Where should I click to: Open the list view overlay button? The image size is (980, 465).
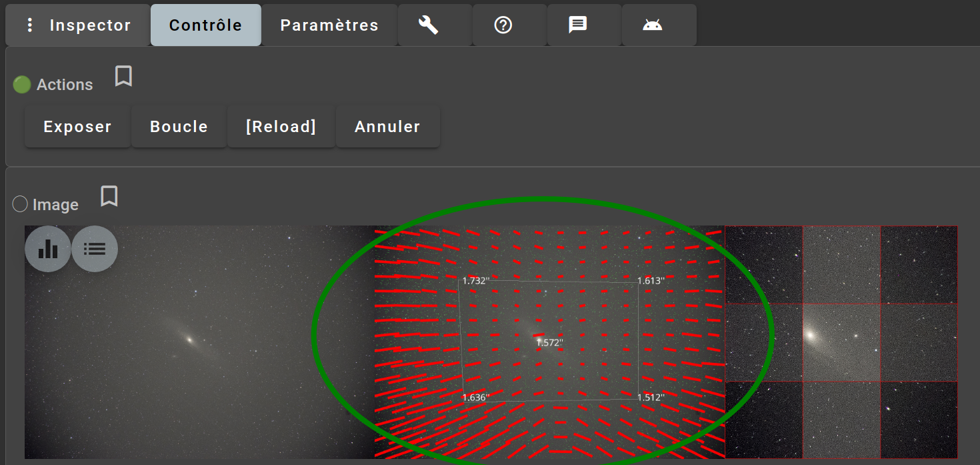95,249
